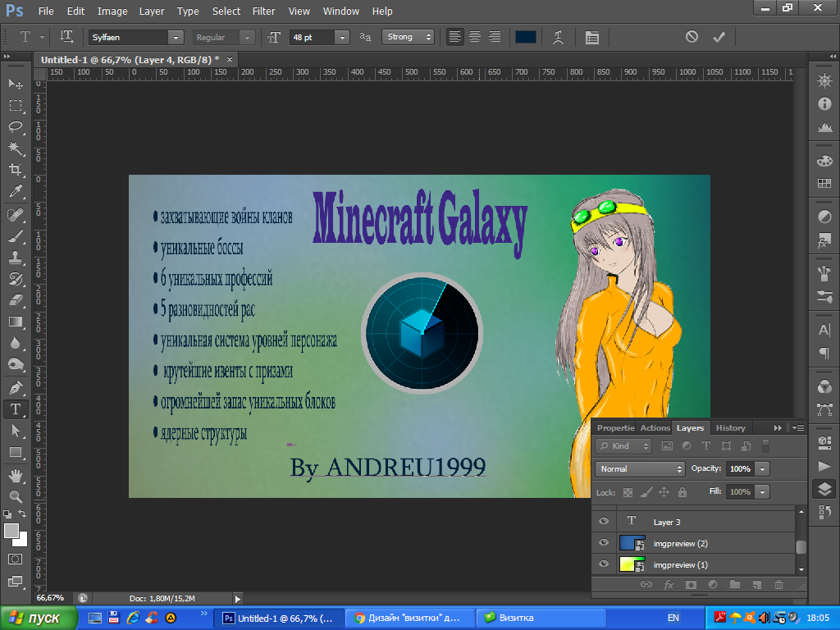Click the Windows пуск start button
Image resolution: width=840 pixels, height=630 pixels.
click(x=39, y=619)
